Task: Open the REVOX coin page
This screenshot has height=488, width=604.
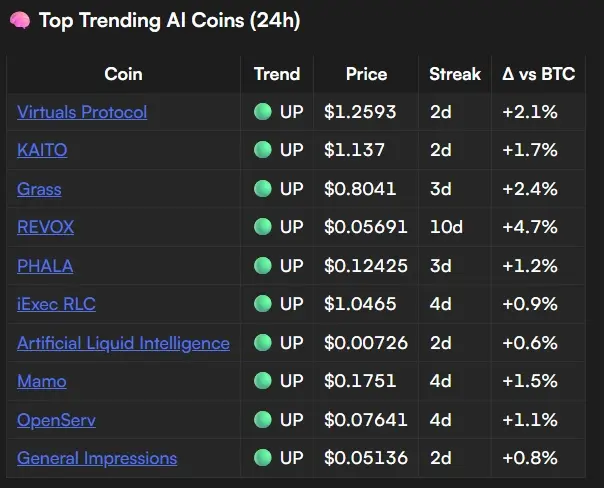Action: tap(45, 227)
